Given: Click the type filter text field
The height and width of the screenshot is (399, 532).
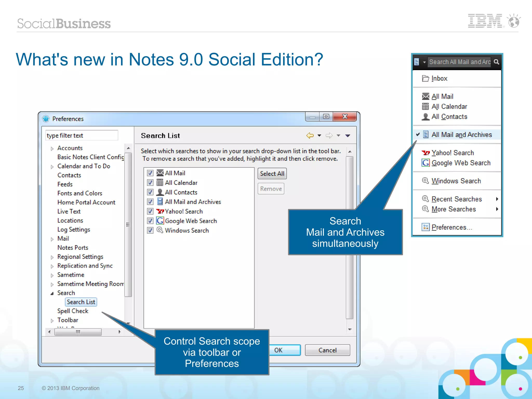Looking at the screenshot, I should (x=82, y=136).
